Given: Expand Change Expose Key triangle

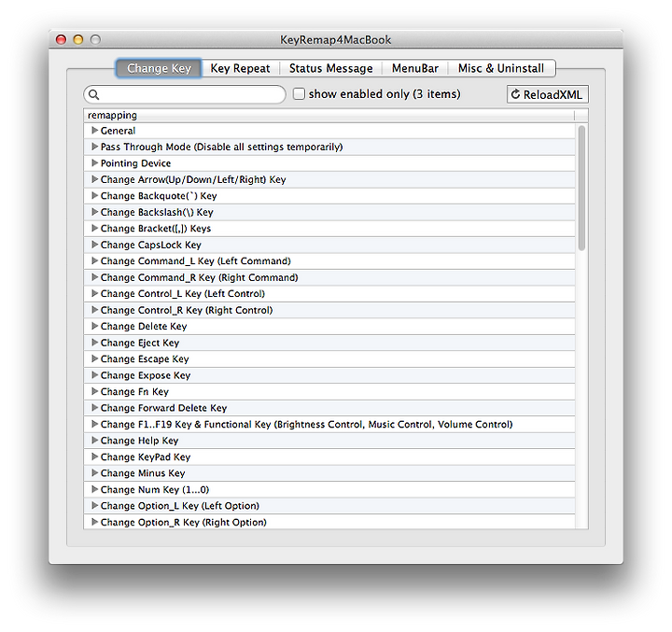Looking at the screenshot, I should click(94, 374).
